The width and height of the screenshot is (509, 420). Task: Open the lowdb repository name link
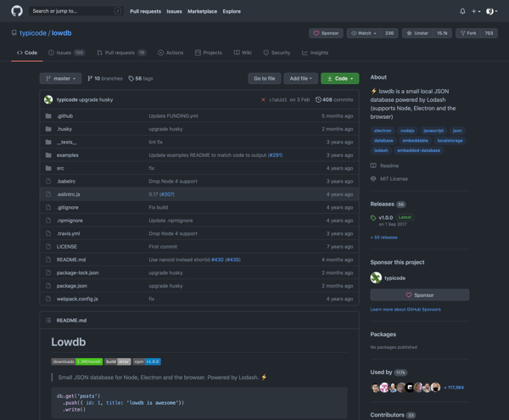[x=61, y=33]
